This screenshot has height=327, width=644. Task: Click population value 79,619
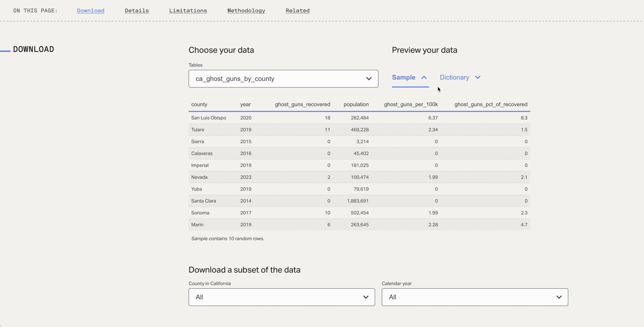(x=361, y=189)
